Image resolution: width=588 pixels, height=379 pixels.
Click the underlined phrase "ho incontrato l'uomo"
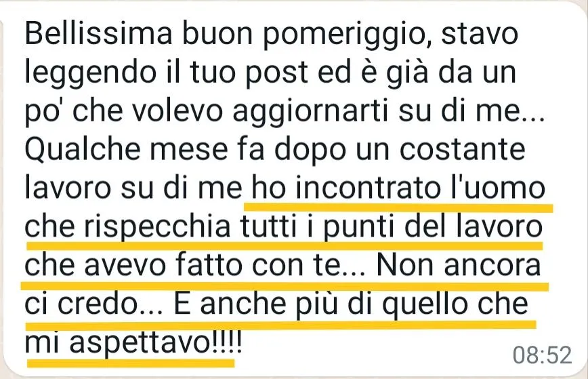pyautogui.click(x=398, y=188)
